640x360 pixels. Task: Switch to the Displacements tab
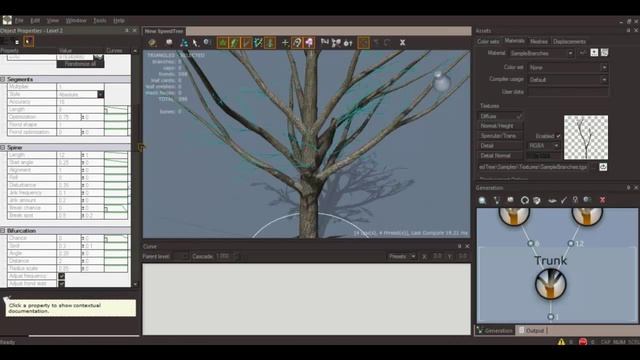pos(569,41)
